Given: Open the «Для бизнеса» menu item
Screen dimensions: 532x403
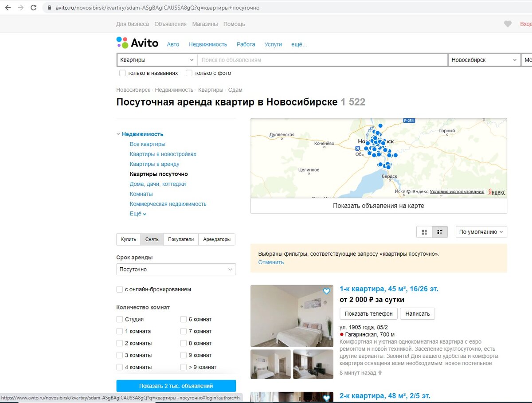Looking at the screenshot, I should coord(132,24).
